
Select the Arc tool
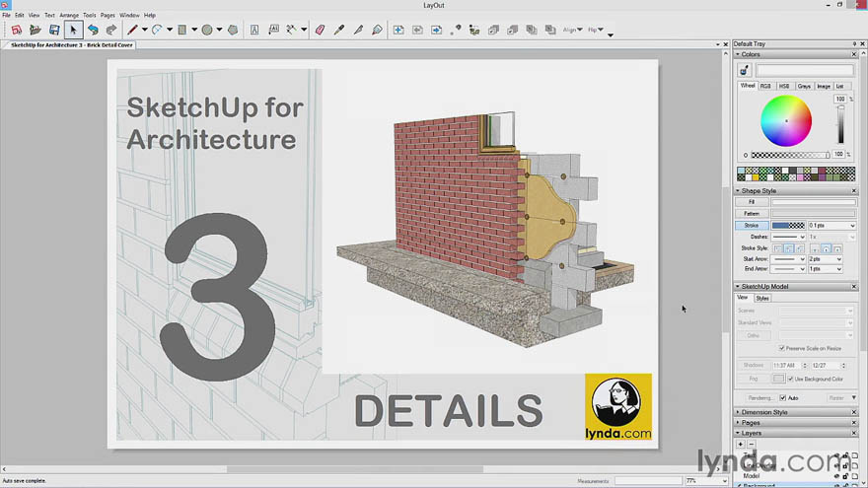[x=157, y=30]
